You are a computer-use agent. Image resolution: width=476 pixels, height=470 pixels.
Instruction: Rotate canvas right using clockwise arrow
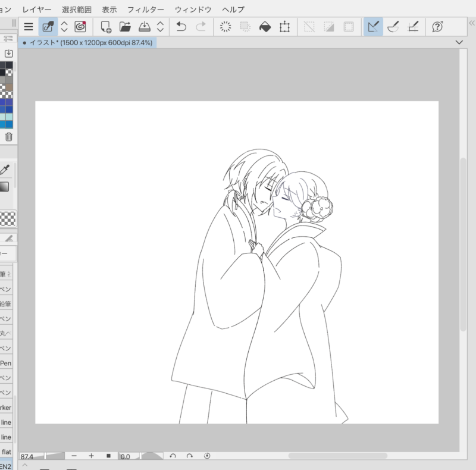[190, 456]
